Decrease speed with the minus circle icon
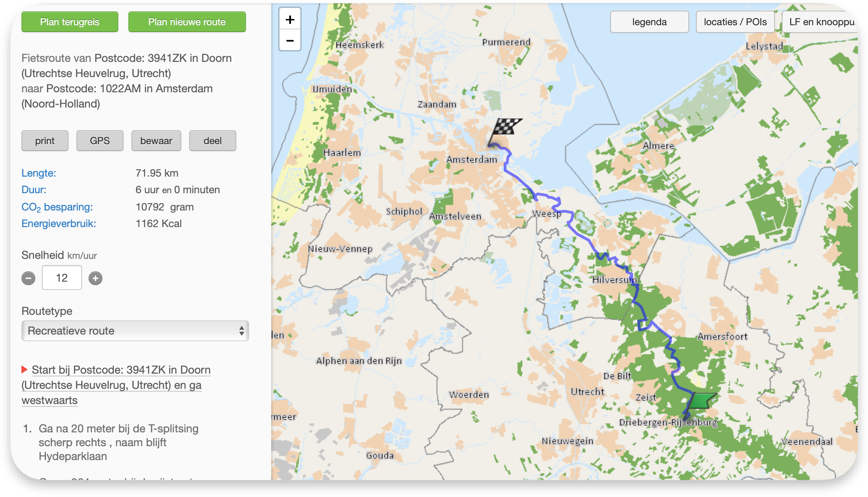This screenshot has width=868, height=497. pos(28,278)
